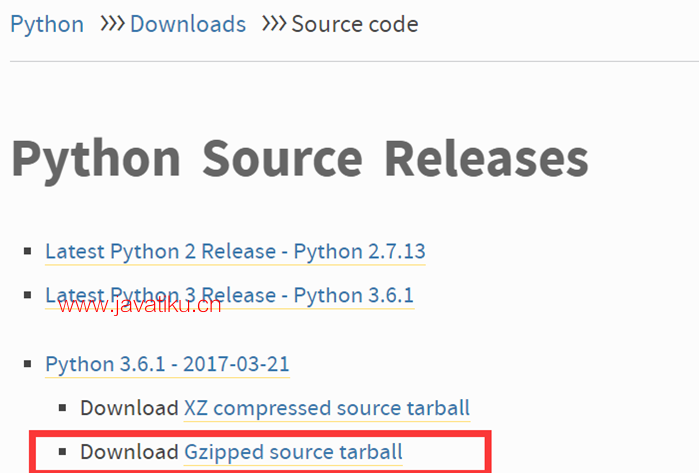Click the Python breadcrumb link
The height and width of the screenshot is (473, 699).
(x=47, y=25)
